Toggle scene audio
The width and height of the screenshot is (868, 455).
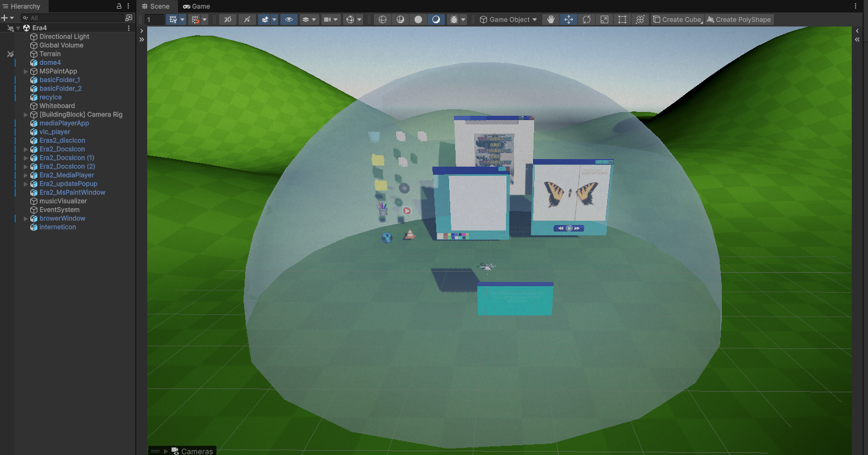[x=247, y=19]
